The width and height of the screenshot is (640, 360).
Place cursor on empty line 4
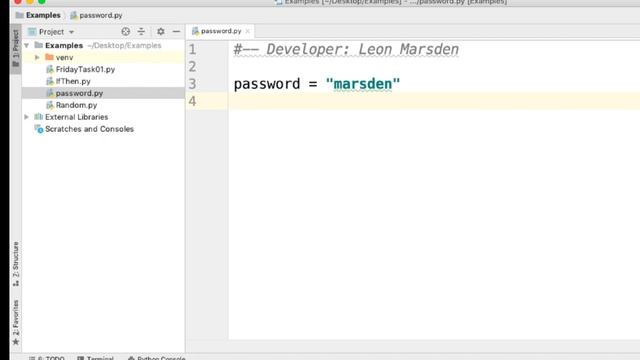434,101
